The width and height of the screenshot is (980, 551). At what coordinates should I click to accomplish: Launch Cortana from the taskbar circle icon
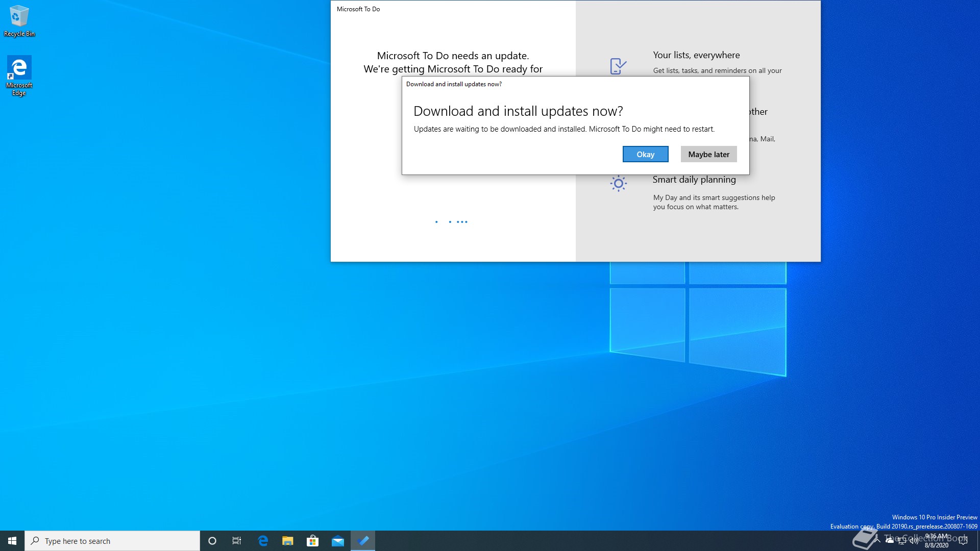212,541
